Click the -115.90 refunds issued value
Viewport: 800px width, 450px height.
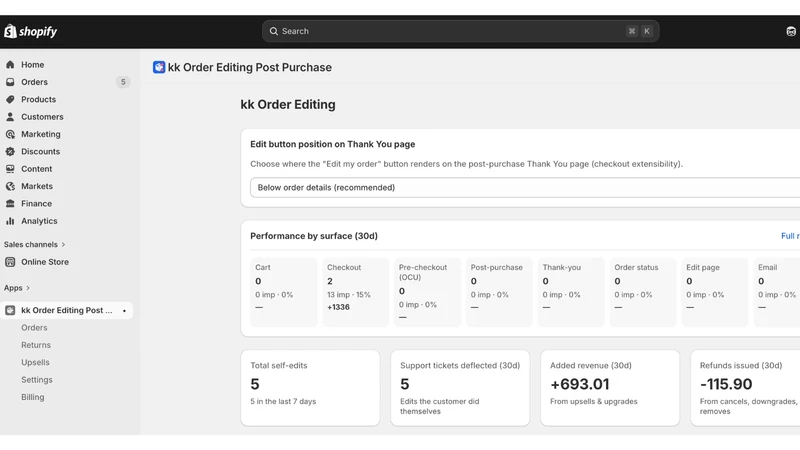(726, 384)
